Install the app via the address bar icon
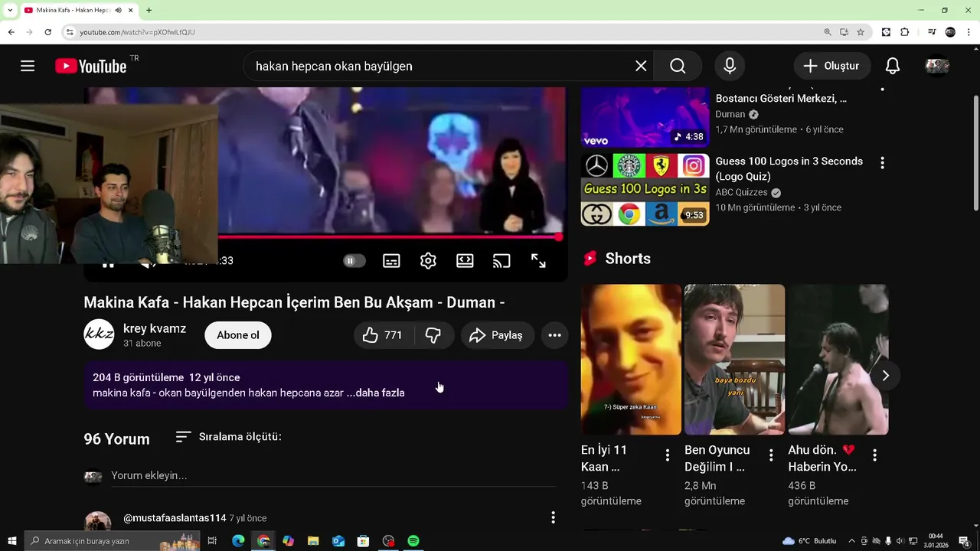 click(844, 32)
